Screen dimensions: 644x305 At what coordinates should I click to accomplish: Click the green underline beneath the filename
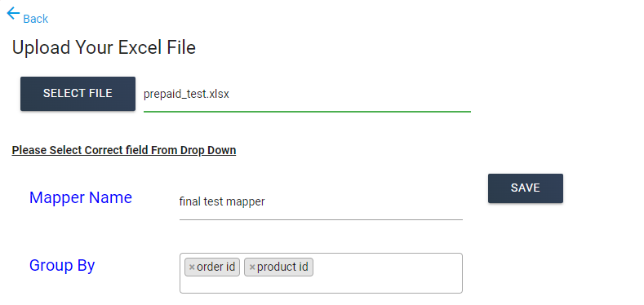[x=307, y=111]
